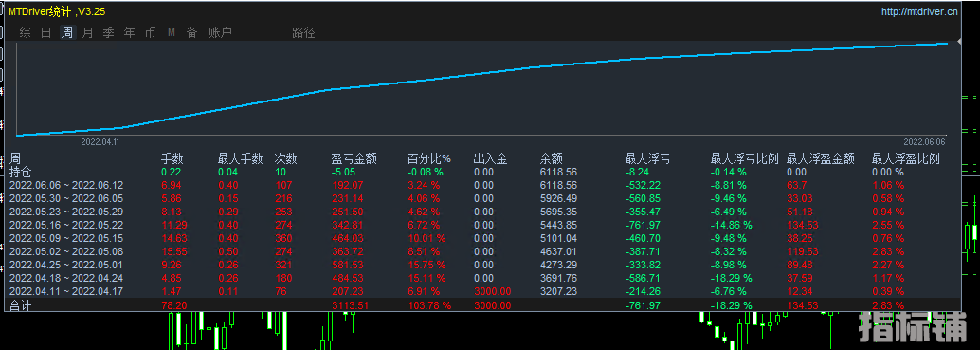Click the equity curve end point

click(x=948, y=43)
